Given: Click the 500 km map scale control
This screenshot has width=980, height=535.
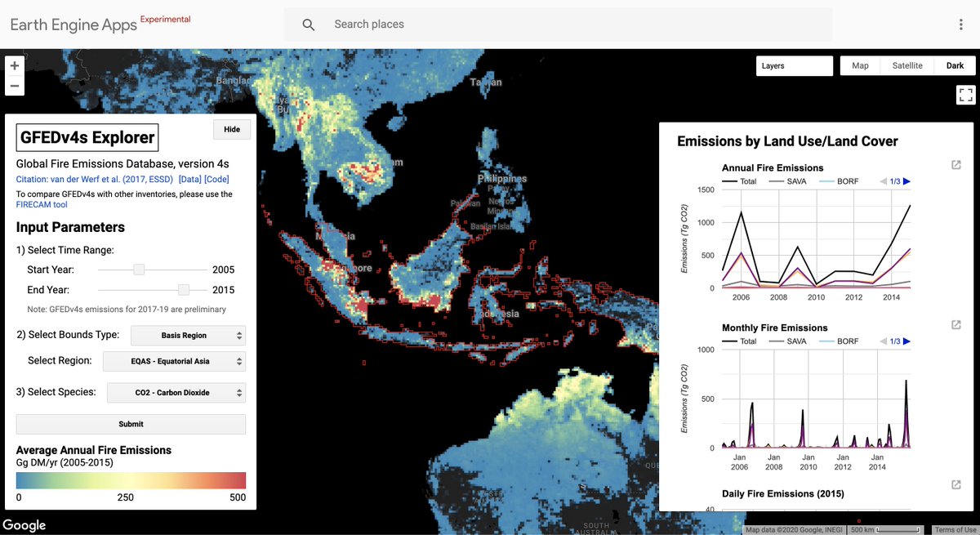Looking at the screenshot, I should 887,530.
